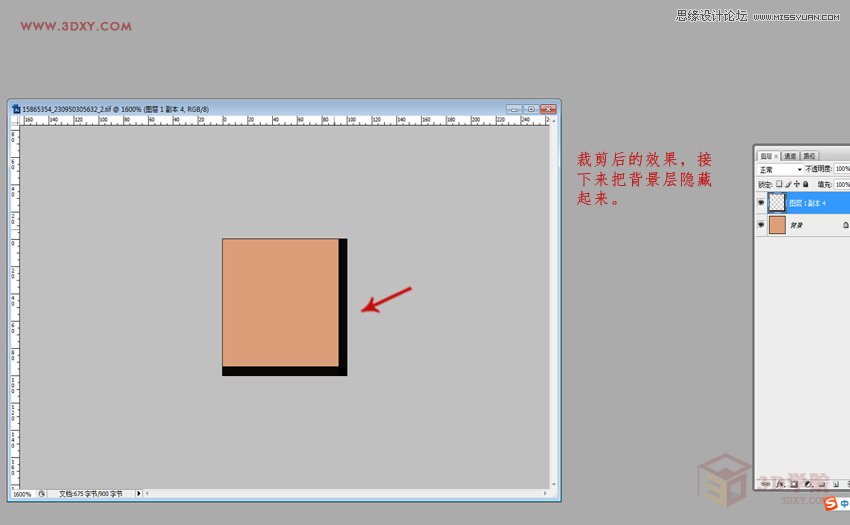The width and height of the screenshot is (850, 525).
Task: Select the 背景 layer thumbnail
Action: click(777, 225)
